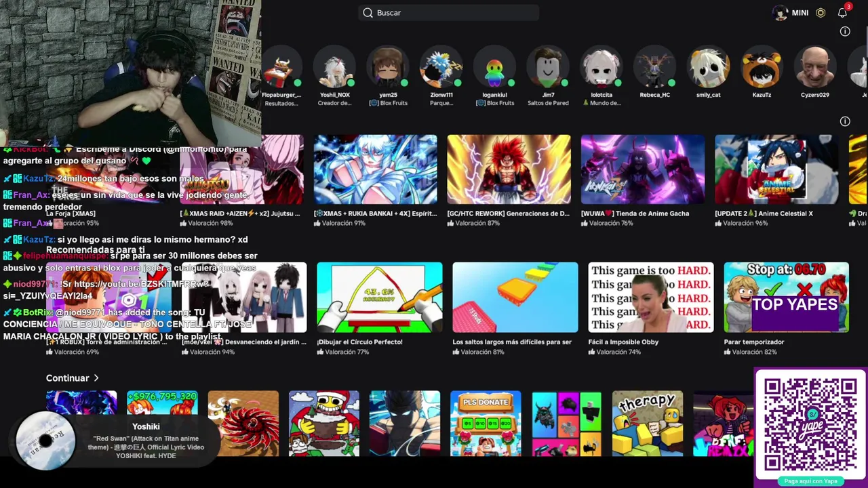Click the Parar temporizador title text
This screenshot has width=868, height=488.
pos(753,342)
